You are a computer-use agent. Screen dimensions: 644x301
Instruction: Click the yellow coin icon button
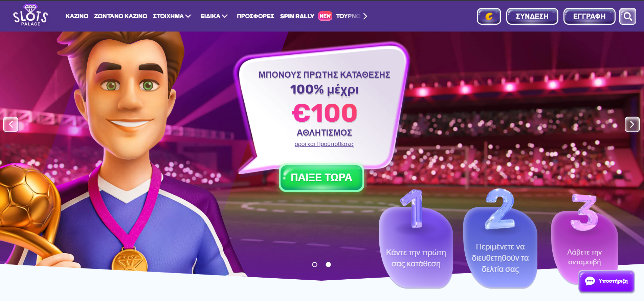pos(489,16)
